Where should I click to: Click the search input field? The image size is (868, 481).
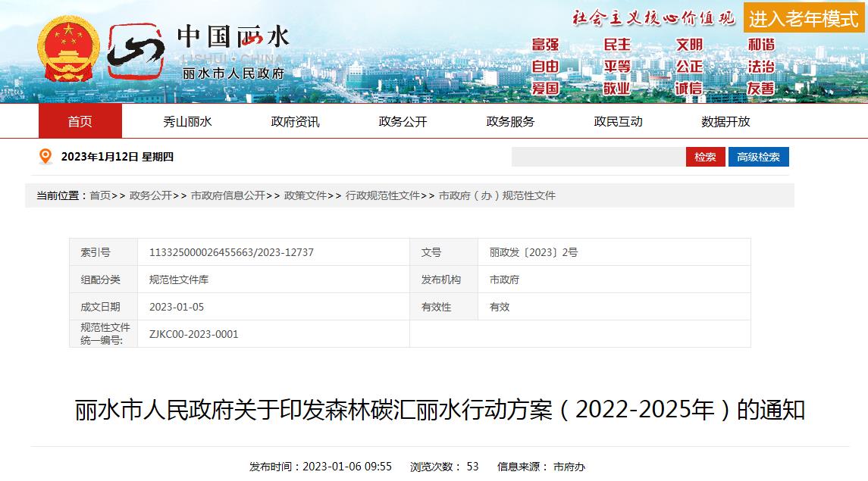598,157
